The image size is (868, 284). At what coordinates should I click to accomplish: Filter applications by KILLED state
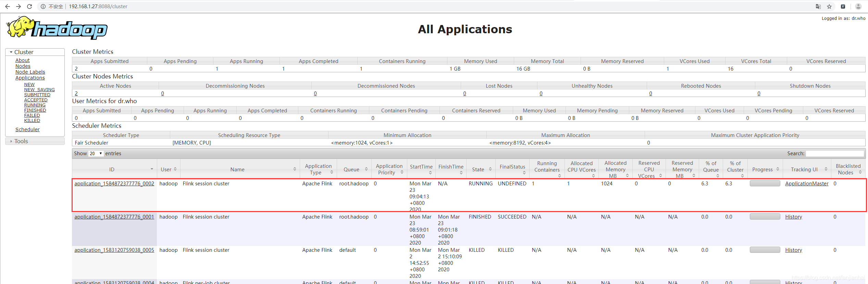coord(32,121)
